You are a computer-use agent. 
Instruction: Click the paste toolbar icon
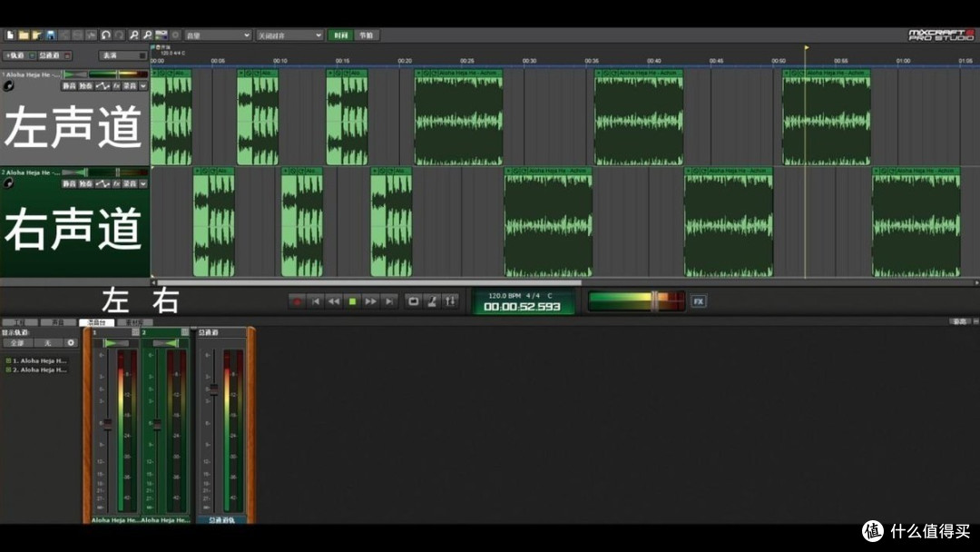pyautogui.click(x=92, y=35)
